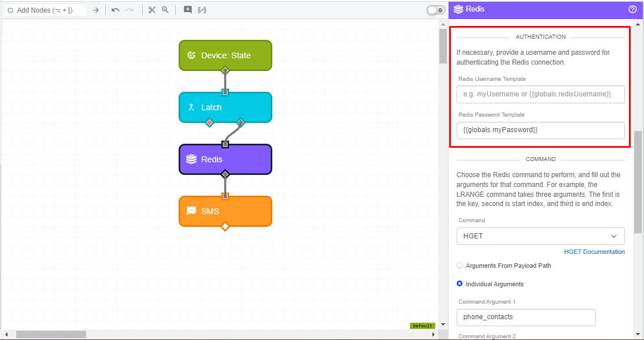
Task: Click the SMS node input connector
Action: pyautogui.click(x=225, y=196)
